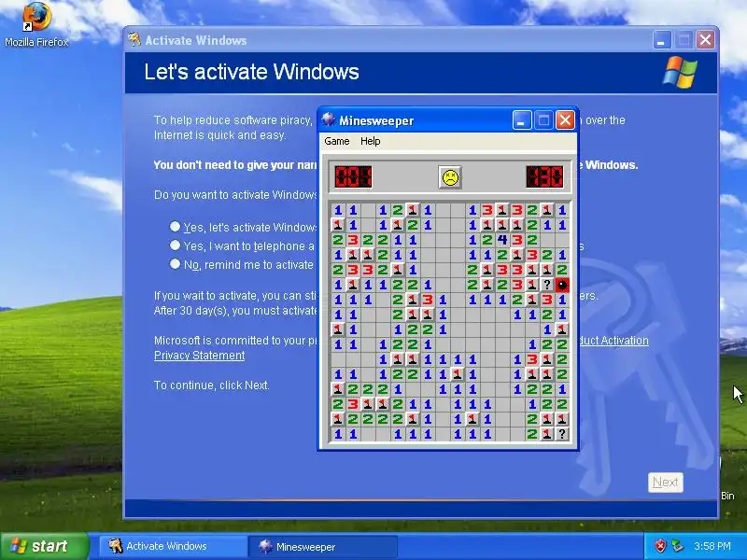Click the 3:58 PM taskbar clock
747x560 pixels.
tap(712, 546)
